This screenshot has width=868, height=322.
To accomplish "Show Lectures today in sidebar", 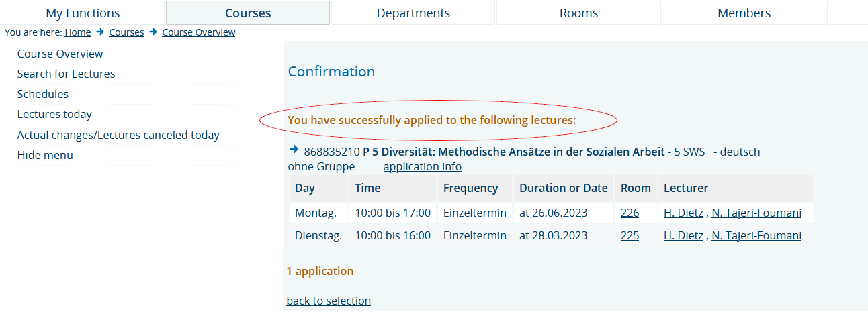I will tap(54, 114).
